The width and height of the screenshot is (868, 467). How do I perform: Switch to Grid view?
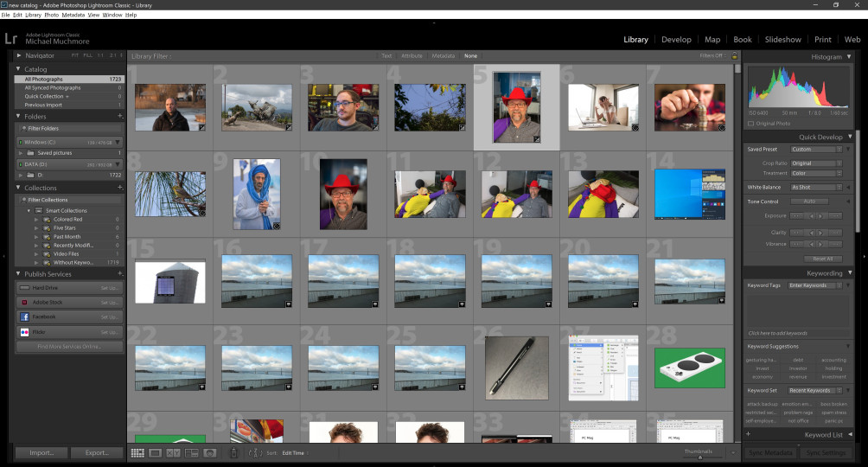(x=137, y=453)
